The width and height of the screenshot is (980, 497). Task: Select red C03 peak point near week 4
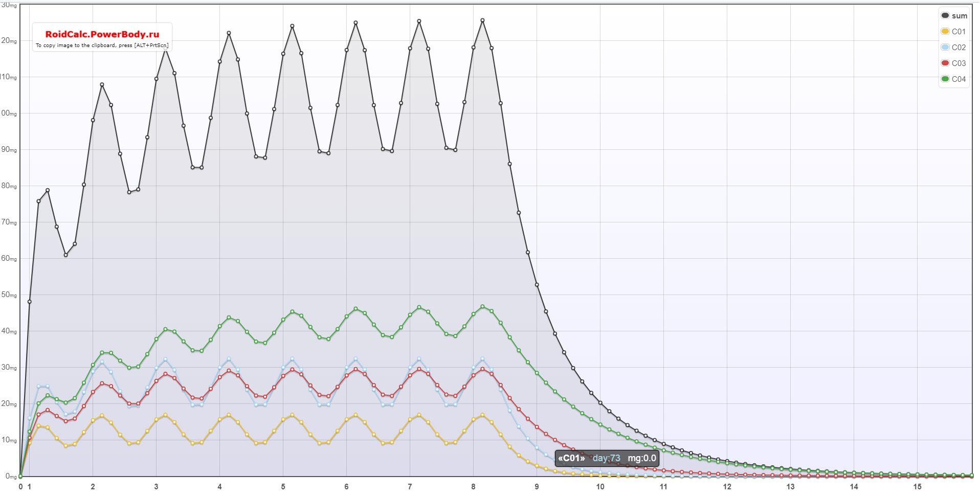coord(229,371)
